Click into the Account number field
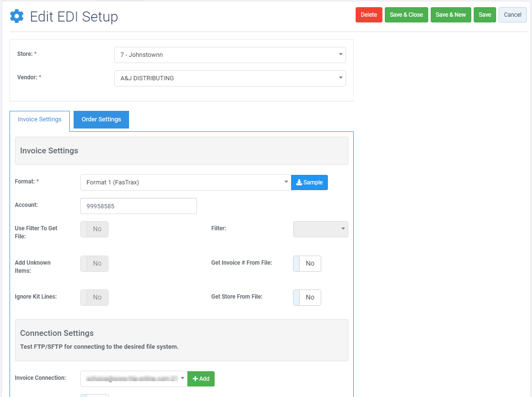The height and width of the screenshot is (397, 532). click(x=139, y=206)
